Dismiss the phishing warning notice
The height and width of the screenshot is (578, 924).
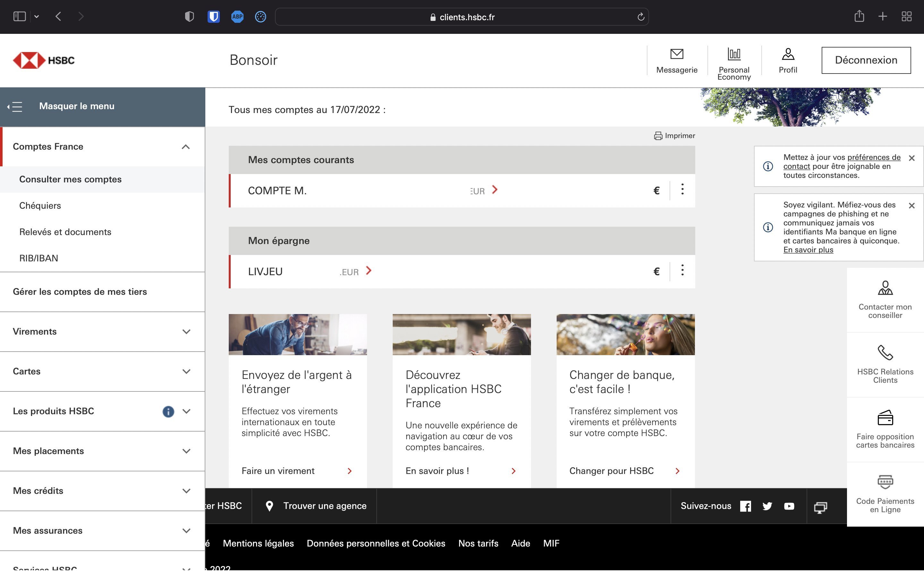point(912,206)
